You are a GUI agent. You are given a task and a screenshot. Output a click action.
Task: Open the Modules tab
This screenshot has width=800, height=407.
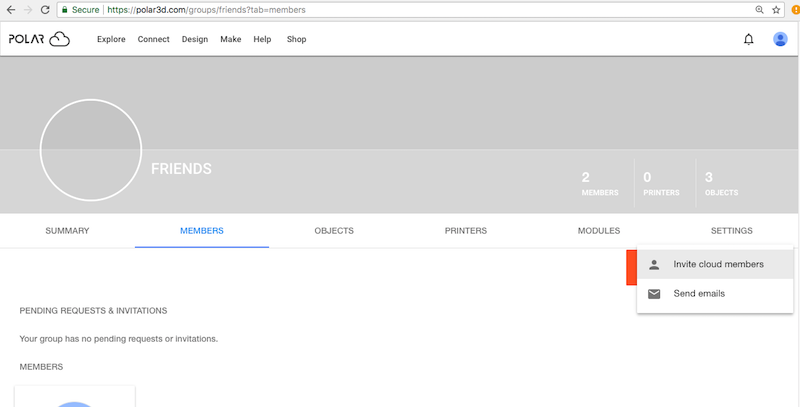click(599, 231)
